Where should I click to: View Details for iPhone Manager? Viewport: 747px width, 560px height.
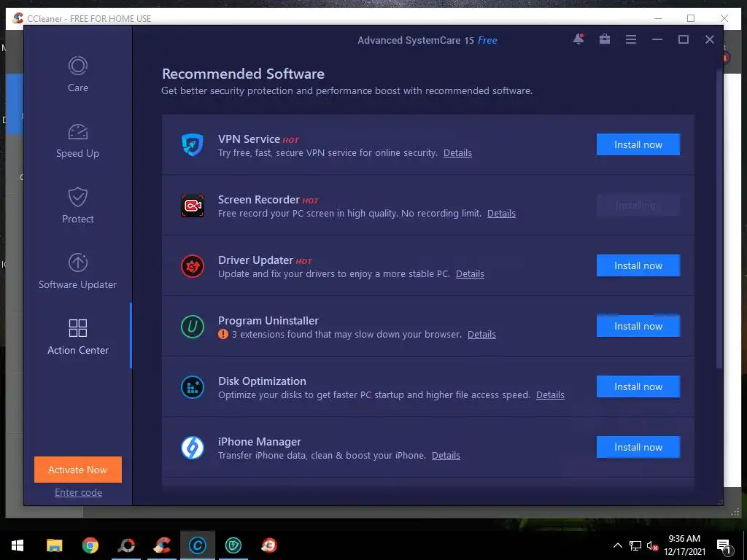click(x=446, y=455)
